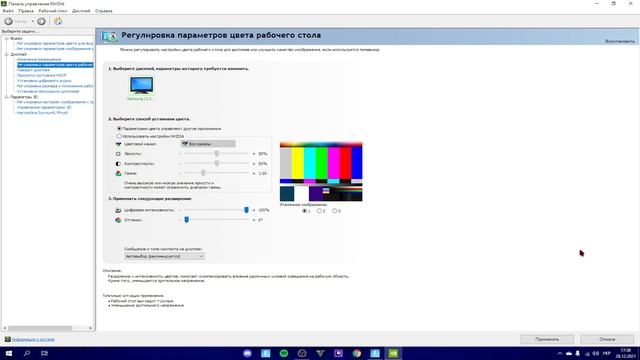Collapse the Параметры 3D tree node
Viewport: 640px width, 360px height.
tap(6, 97)
